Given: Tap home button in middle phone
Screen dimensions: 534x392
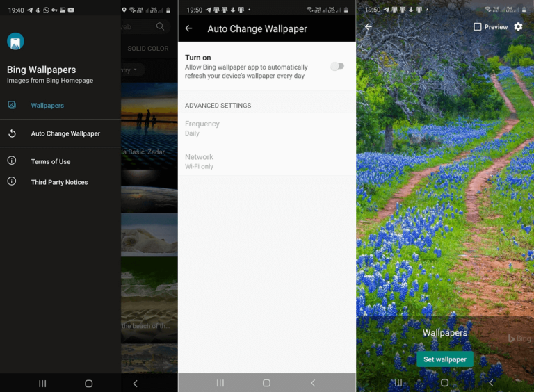Looking at the screenshot, I should point(267,383).
